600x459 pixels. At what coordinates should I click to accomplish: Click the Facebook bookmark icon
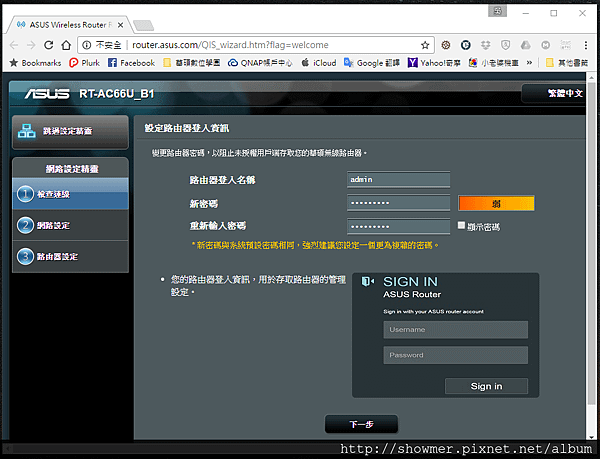112,62
